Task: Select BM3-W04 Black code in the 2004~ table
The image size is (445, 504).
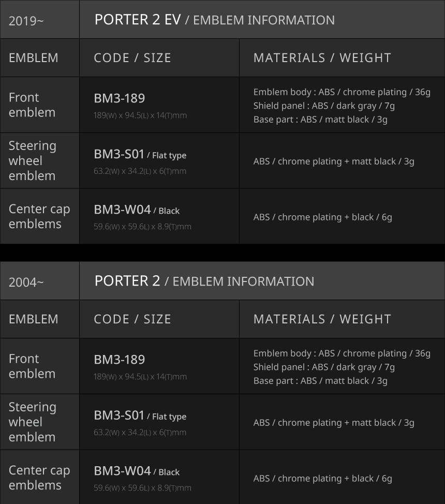Action: [x=137, y=471]
